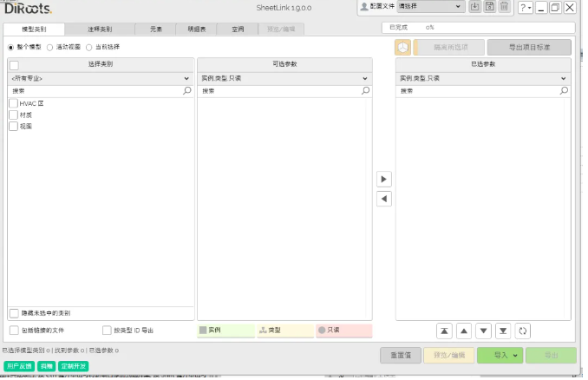Move selected parameter down one position
This screenshot has width=588, height=380.
[484, 331]
